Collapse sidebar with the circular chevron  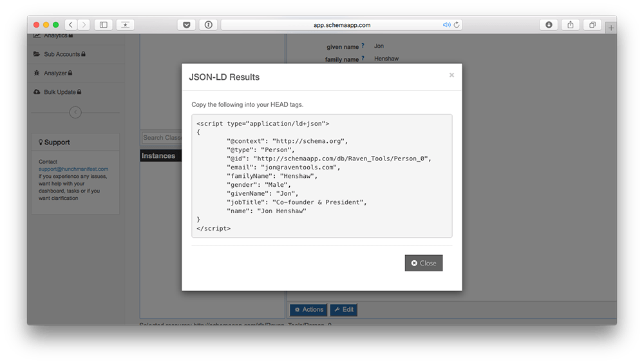pyautogui.click(x=75, y=112)
